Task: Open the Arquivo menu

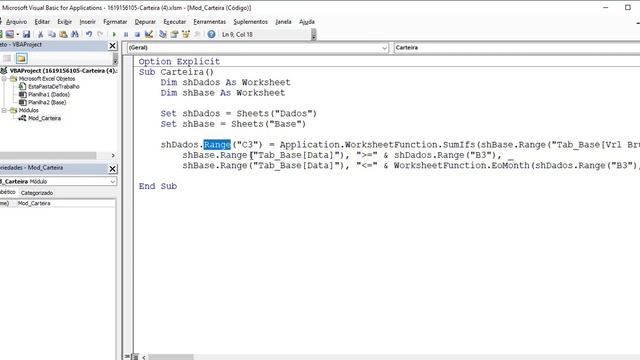Action: 16,22
